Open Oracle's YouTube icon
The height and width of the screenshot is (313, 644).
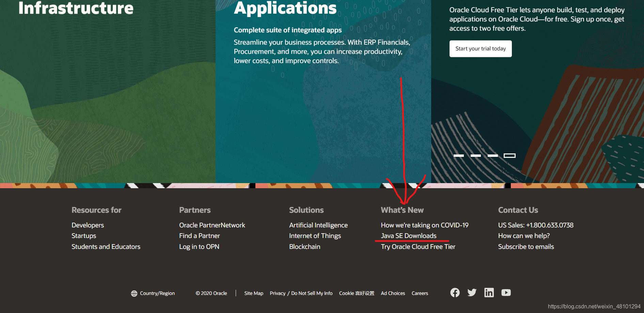[x=506, y=293]
